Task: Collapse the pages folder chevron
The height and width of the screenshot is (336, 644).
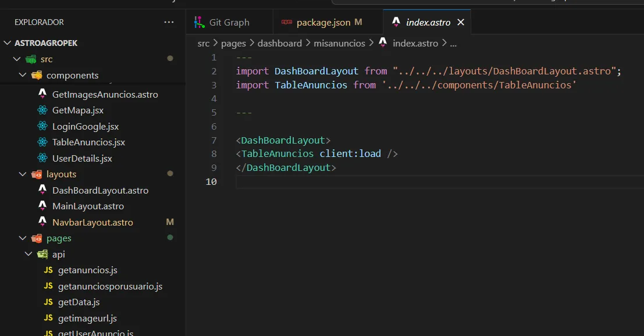Action: [23, 238]
